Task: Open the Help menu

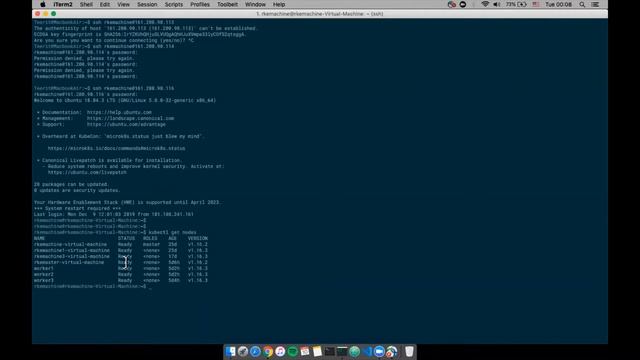Action: (x=279, y=4)
